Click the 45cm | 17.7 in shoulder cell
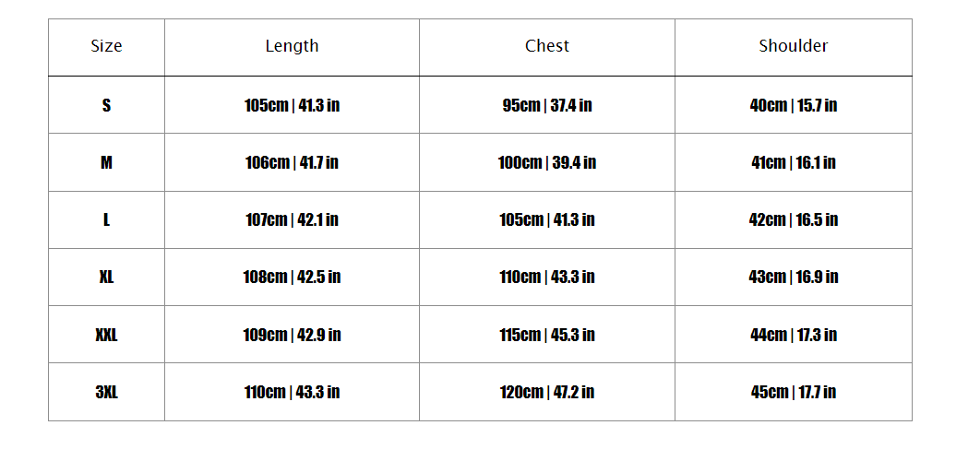 click(794, 392)
